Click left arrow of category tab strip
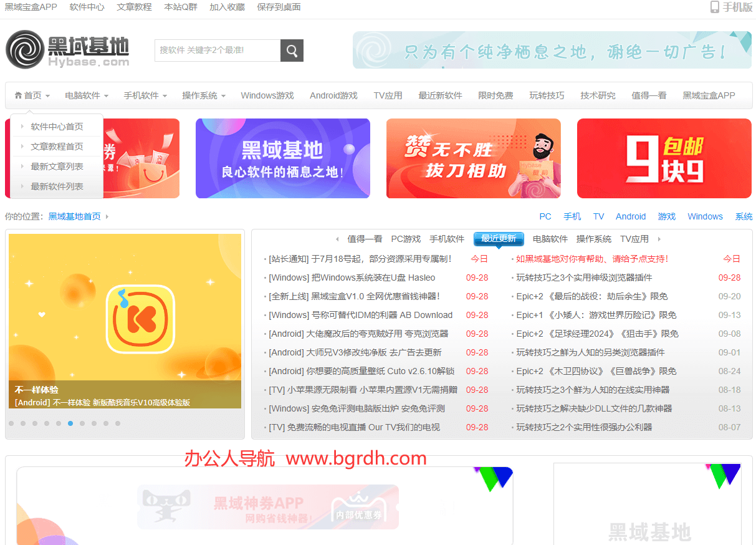The height and width of the screenshot is (545, 756). click(337, 239)
